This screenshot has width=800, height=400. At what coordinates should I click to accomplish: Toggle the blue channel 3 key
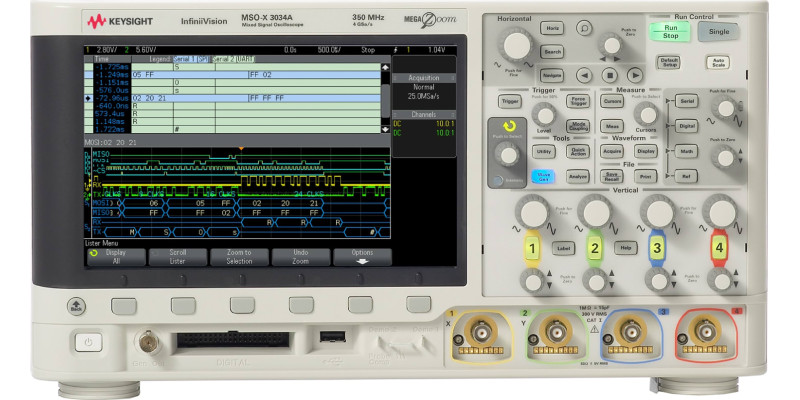pyautogui.click(x=657, y=248)
